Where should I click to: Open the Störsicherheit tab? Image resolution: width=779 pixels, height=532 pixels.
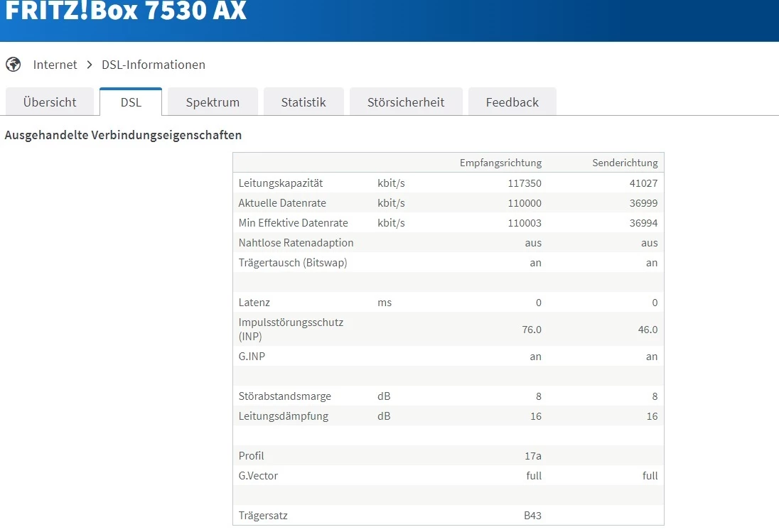click(406, 102)
